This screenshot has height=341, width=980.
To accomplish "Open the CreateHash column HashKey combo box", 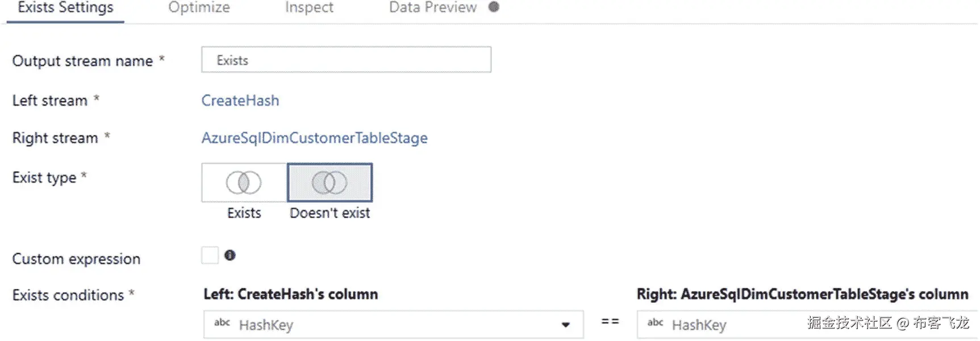I will tap(393, 325).
